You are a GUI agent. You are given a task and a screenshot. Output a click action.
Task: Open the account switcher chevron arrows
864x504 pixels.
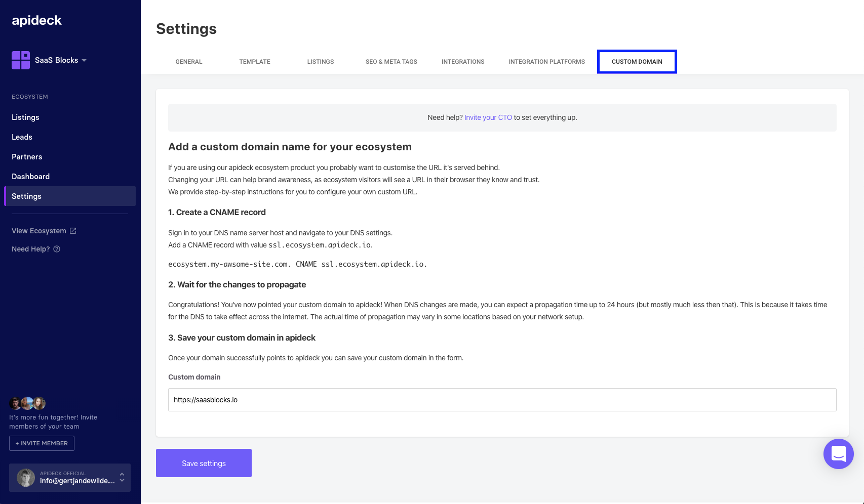click(x=122, y=477)
